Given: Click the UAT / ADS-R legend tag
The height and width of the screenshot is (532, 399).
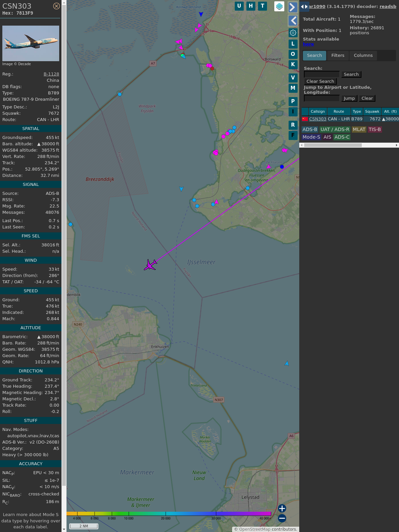Looking at the screenshot, I should tap(335, 130).
